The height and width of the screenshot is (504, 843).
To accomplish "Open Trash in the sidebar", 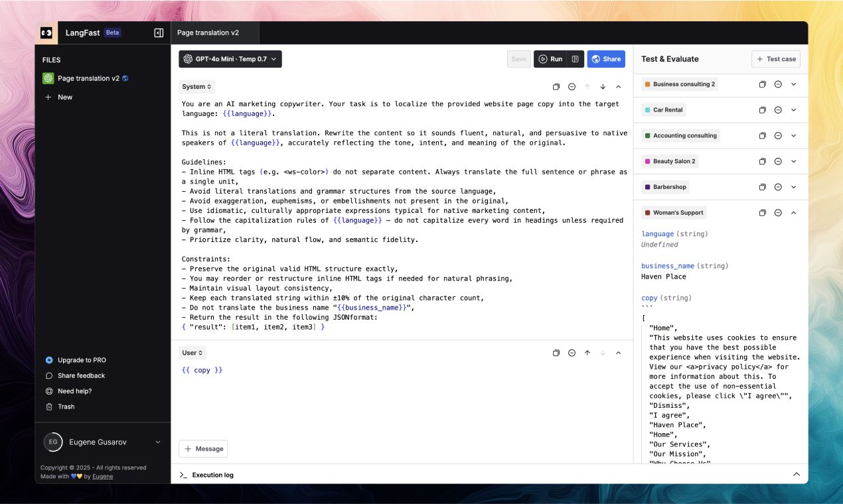I will pyautogui.click(x=66, y=407).
